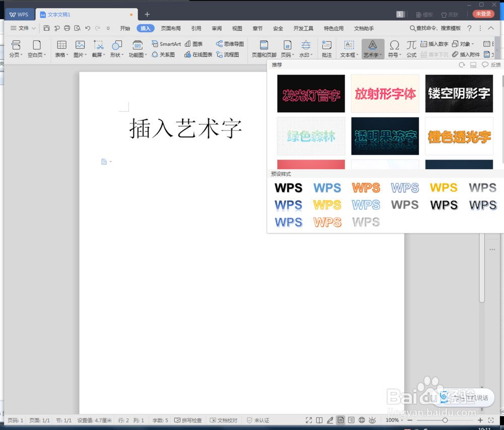Switch to web layout view icon
This screenshot has width=504, height=430.
coord(361,420)
